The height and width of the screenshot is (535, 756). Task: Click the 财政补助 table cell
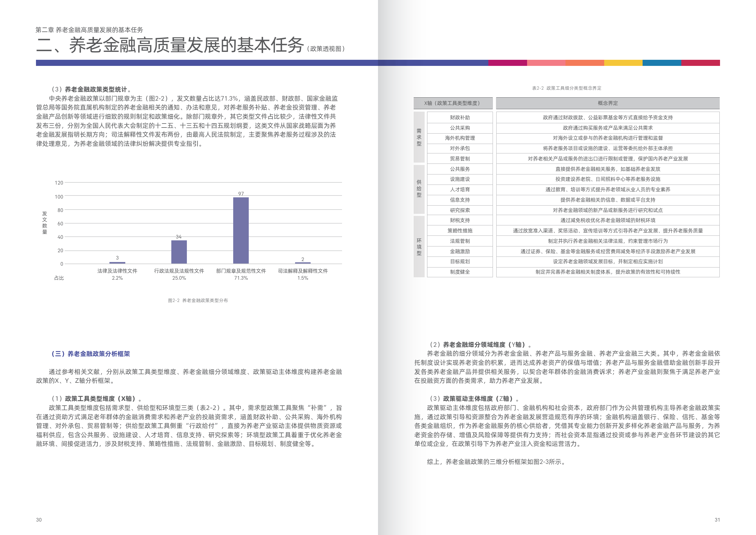459,117
